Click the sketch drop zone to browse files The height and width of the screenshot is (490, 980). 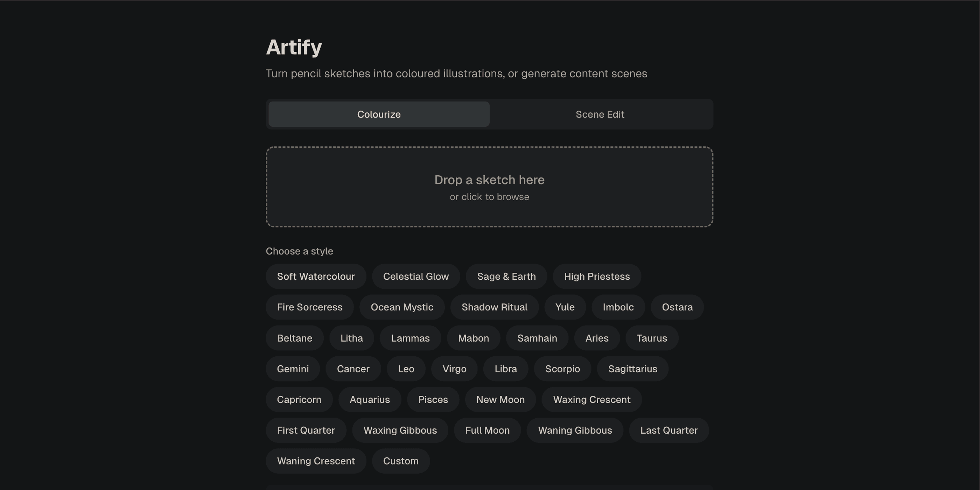pyautogui.click(x=489, y=187)
